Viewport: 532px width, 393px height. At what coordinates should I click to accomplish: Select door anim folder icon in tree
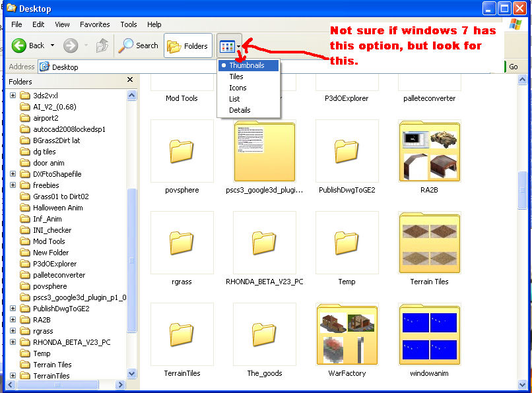click(x=25, y=163)
